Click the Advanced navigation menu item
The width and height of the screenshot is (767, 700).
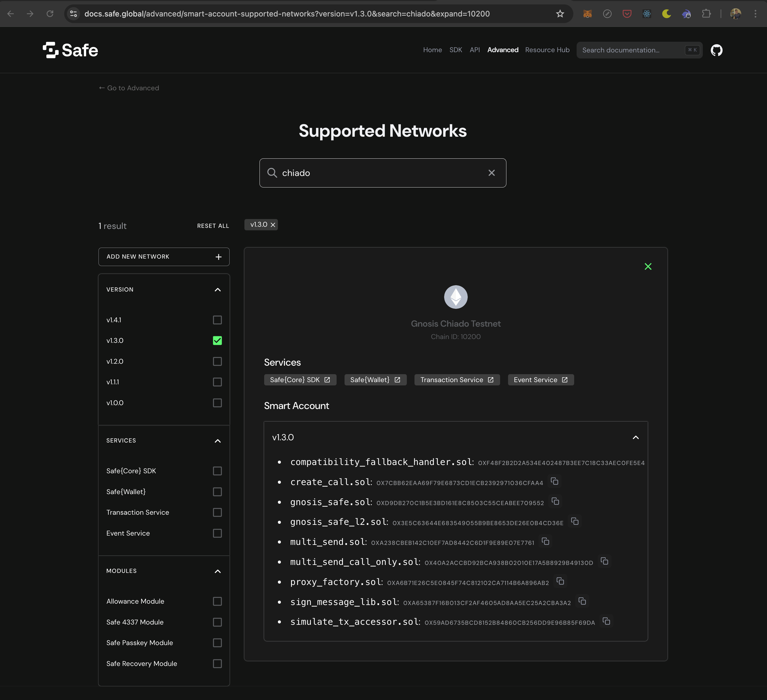(503, 49)
